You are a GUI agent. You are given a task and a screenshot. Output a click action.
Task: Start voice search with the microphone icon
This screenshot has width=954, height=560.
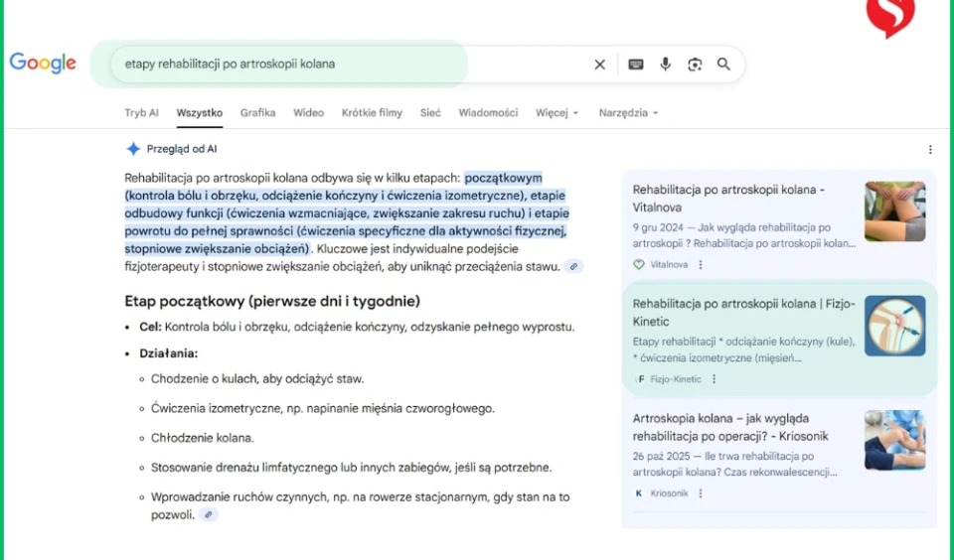[x=665, y=64]
